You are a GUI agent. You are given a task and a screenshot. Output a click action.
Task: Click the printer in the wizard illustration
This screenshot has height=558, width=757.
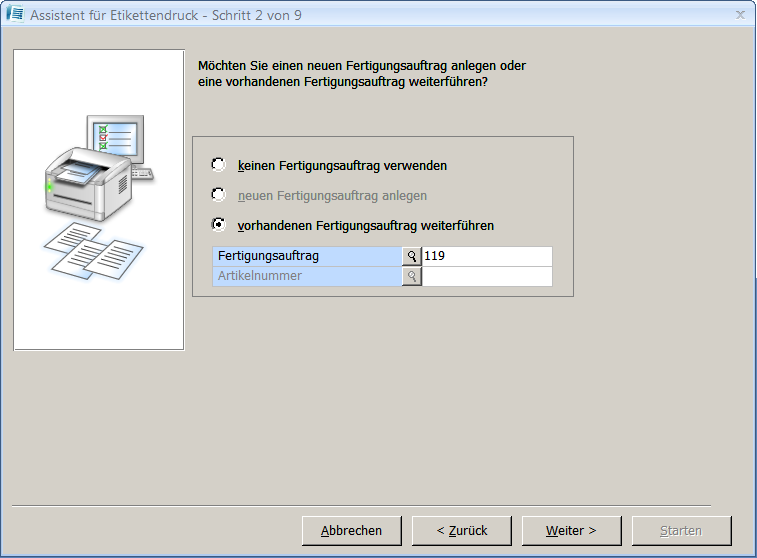click(x=85, y=185)
